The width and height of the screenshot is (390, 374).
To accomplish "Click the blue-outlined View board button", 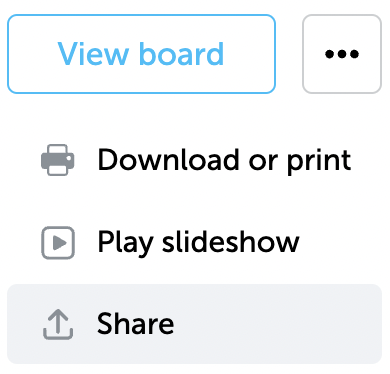I will [141, 54].
